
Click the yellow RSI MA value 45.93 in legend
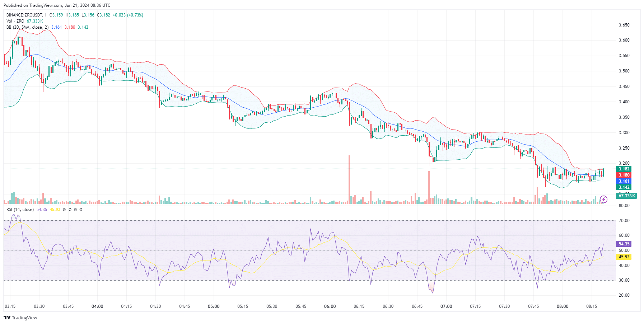point(55,210)
